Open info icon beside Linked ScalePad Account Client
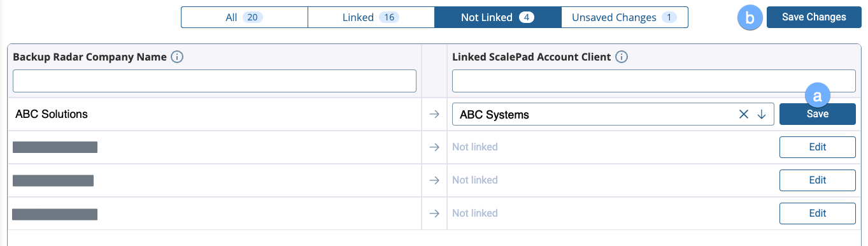The height and width of the screenshot is (246, 868). click(x=622, y=57)
